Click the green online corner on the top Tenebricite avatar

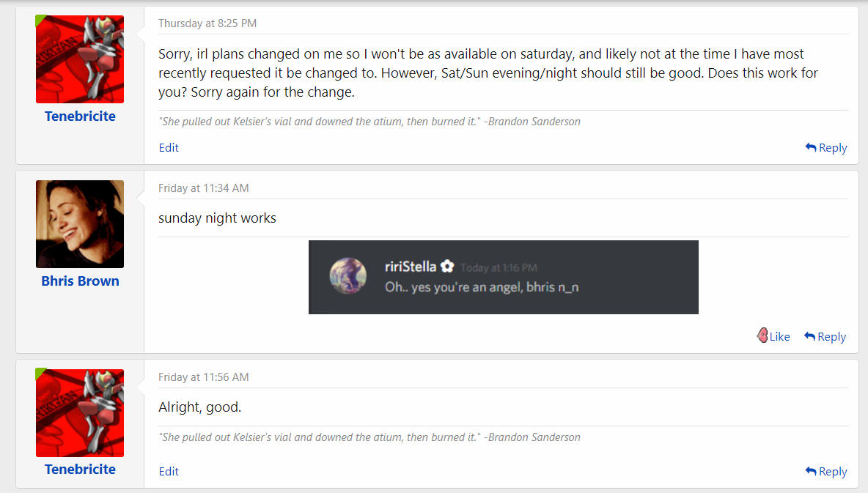[x=40, y=19]
